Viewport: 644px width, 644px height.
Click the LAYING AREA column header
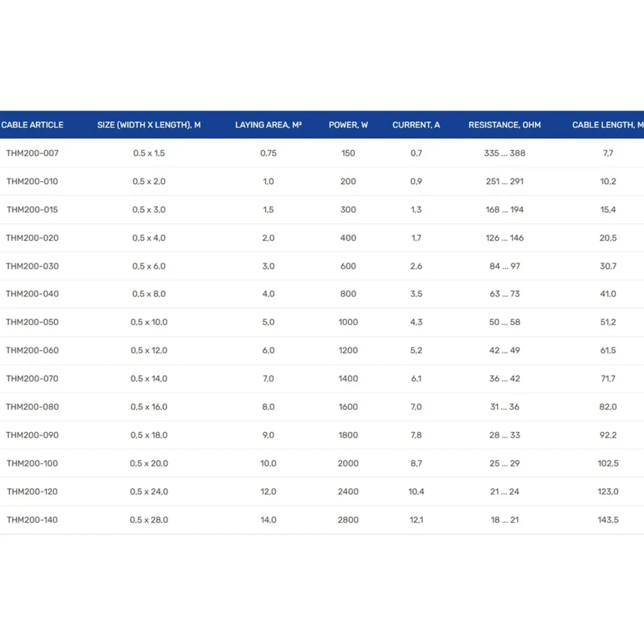(268, 125)
